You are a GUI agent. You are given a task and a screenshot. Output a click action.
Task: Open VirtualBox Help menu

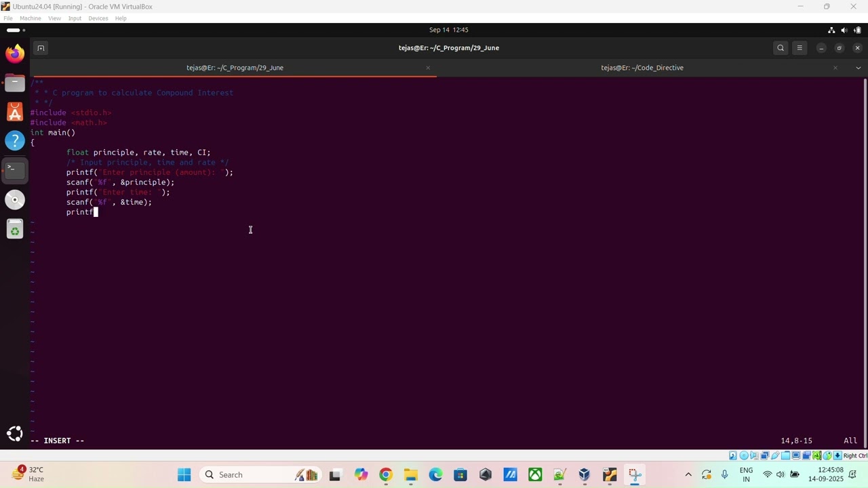(121, 18)
